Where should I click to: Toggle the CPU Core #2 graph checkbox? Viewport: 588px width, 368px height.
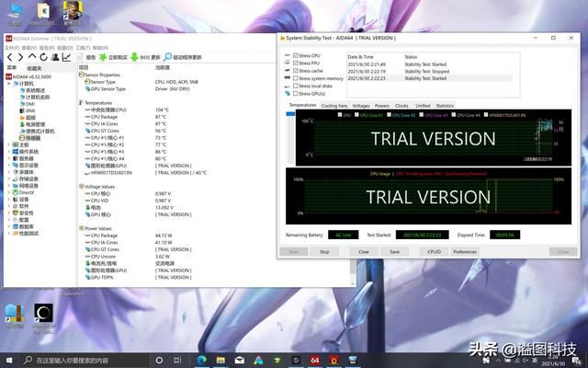coord(389,115)
